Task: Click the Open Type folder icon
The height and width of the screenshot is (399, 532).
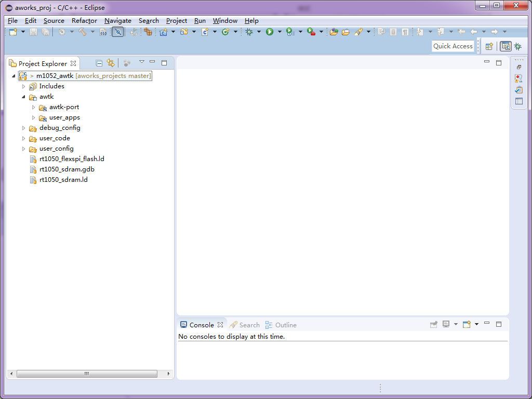Action: [x=334, y=32]
